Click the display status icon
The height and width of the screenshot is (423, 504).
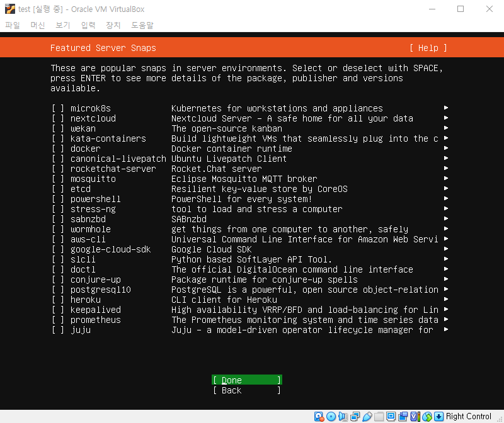click(x=391, y=417)
